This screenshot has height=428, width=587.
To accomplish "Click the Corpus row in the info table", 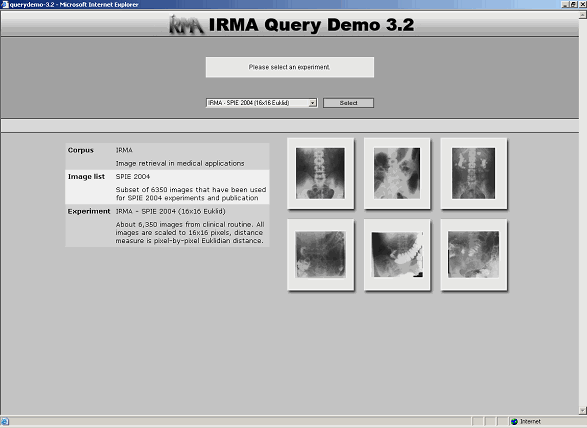I will [x=167, y=157].
